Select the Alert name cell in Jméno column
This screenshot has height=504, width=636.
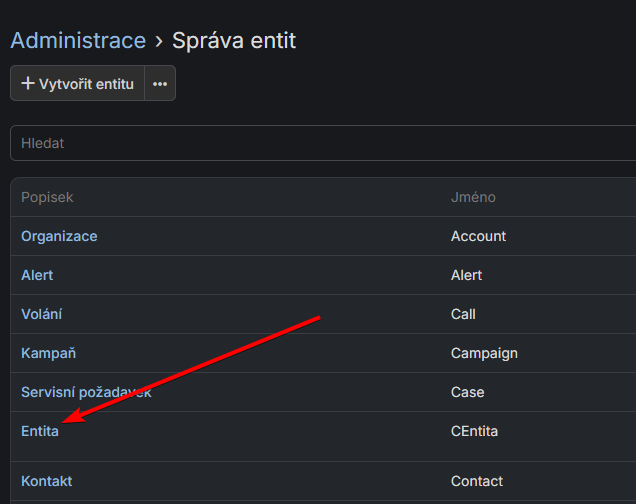(466, 275)
